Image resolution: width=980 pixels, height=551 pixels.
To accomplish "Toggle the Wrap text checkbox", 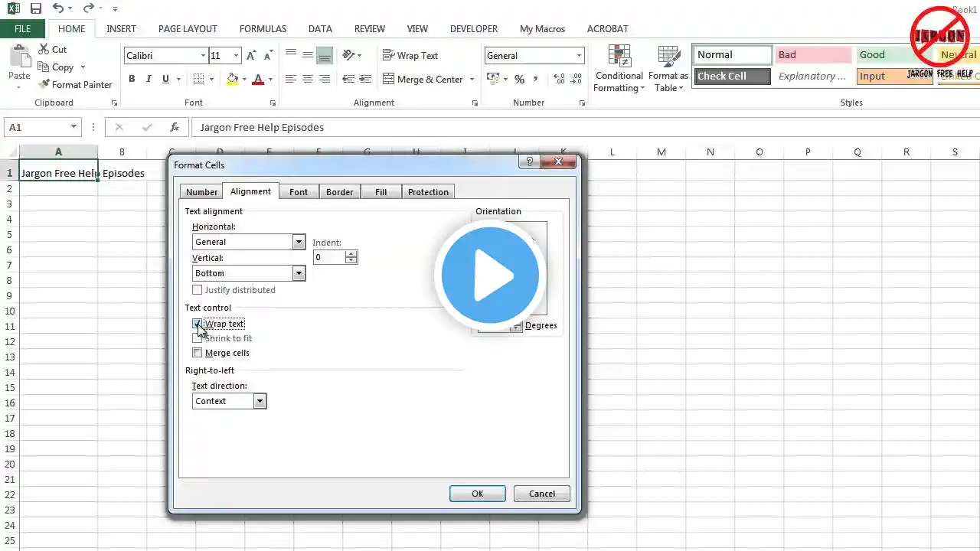I will click(198, 324).
